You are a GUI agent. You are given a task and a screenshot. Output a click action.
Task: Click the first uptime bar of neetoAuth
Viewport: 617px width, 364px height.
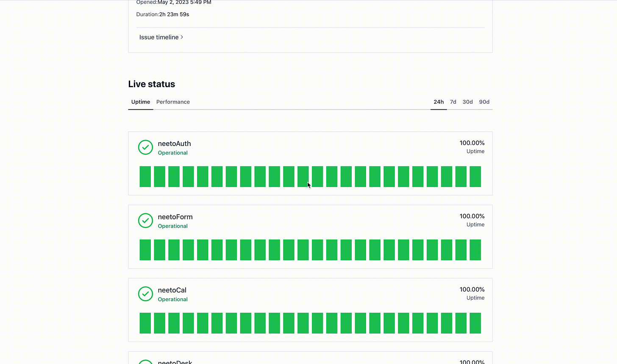[x=145, y=176]
